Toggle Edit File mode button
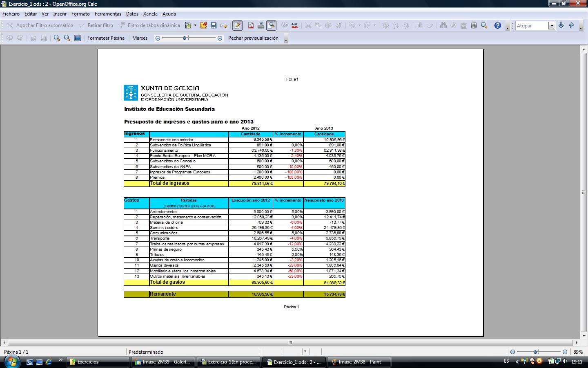The width and height of the screenshot is (588, 368). (x=237, y=25)
